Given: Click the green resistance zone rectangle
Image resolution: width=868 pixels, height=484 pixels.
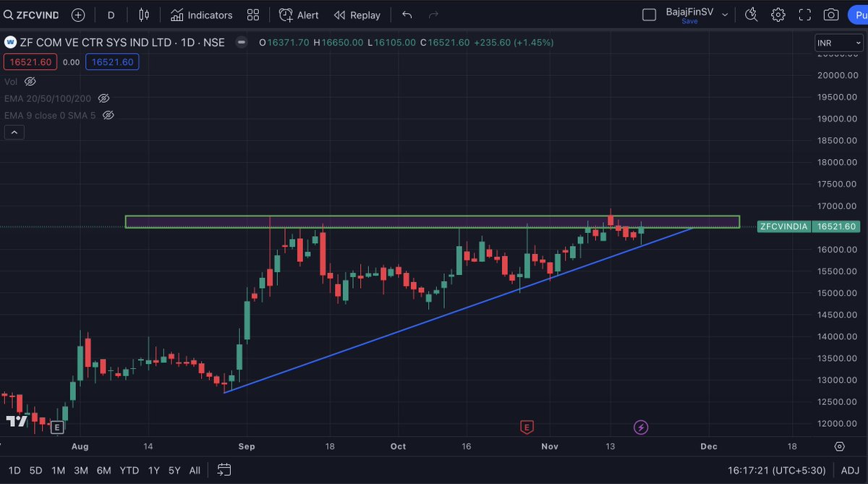Looking at the screenshot, I should [x=433, y=221].
